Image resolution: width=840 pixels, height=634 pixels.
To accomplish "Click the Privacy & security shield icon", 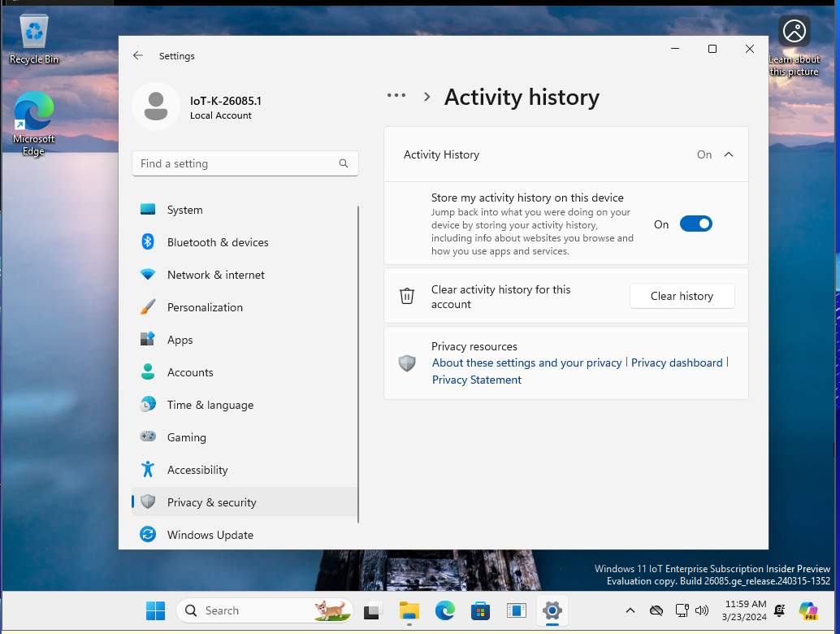I will (x=148, y=502).
